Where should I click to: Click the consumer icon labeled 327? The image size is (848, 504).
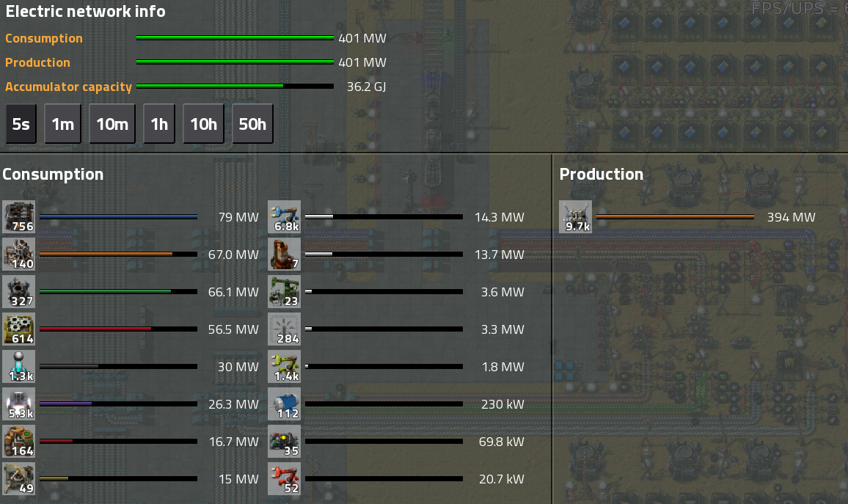click(19, 291)
